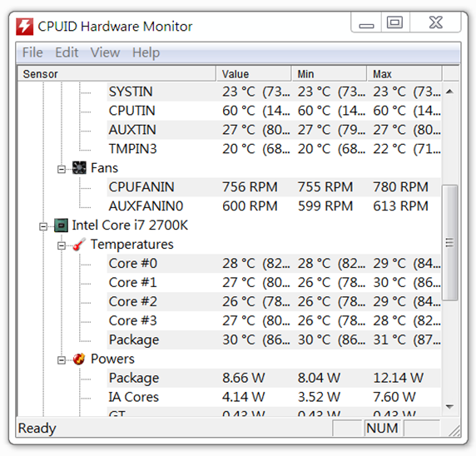Click the 780 RPM max value
476x456 pixels.
400,187
